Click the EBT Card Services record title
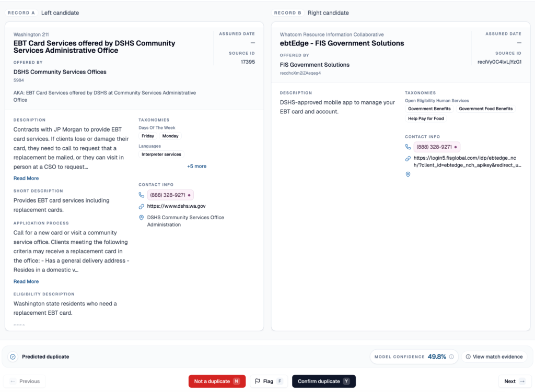The height and width of the screenshot is (392, 535). (94, 46)
